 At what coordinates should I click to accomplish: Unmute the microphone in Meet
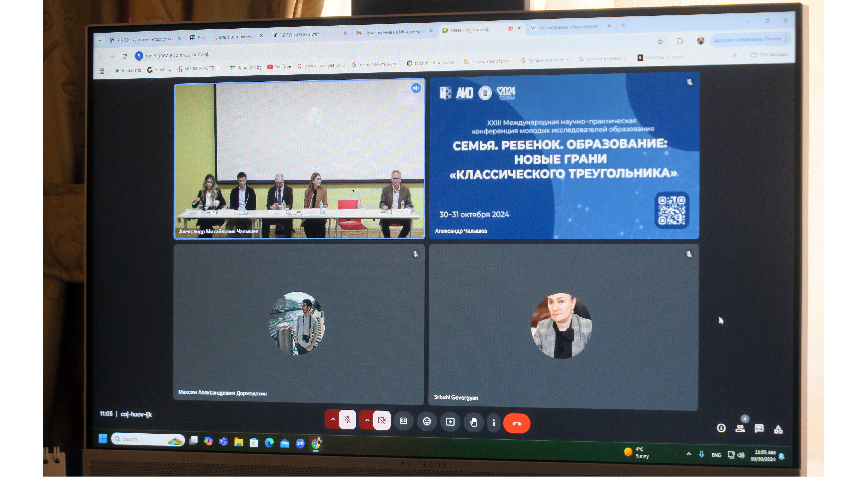(347, 420)
